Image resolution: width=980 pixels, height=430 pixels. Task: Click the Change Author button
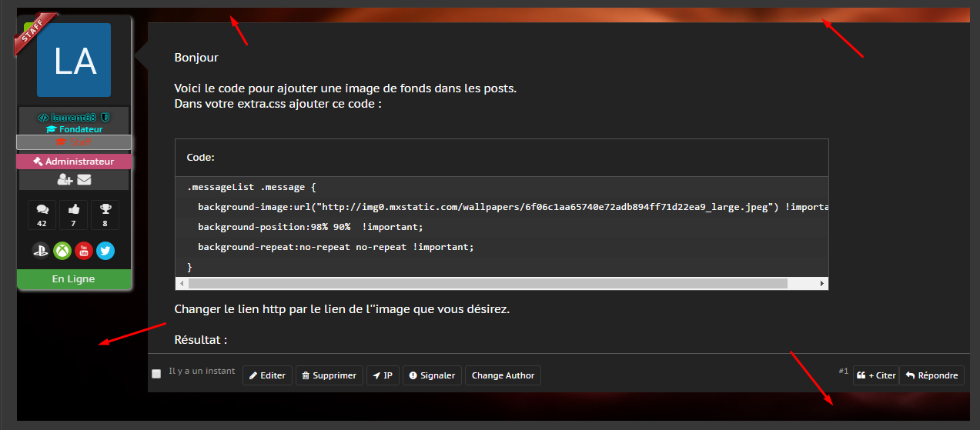(503, 375)
